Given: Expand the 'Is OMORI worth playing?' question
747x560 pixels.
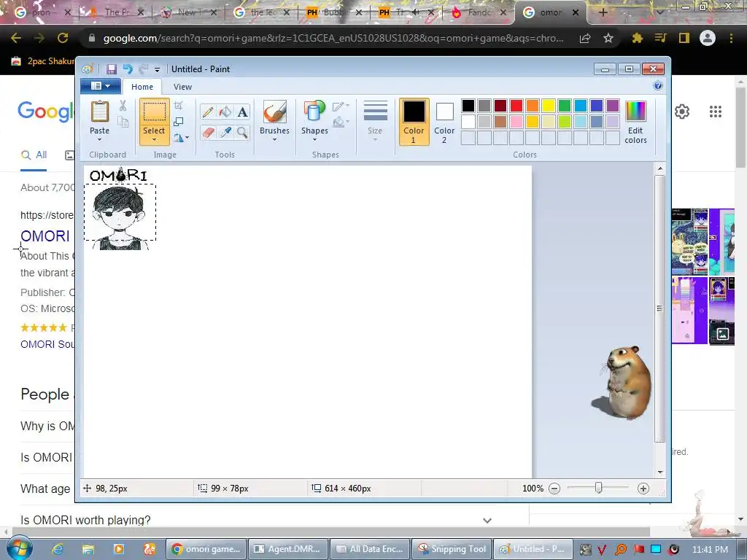Looking at the screenshot, I should click(487, 520).
